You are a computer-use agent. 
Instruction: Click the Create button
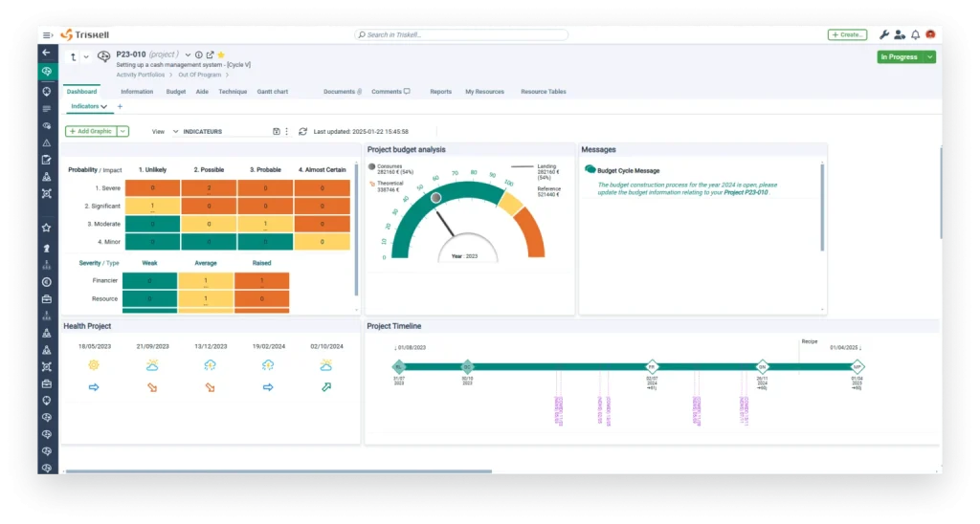[x=847, y=34]
